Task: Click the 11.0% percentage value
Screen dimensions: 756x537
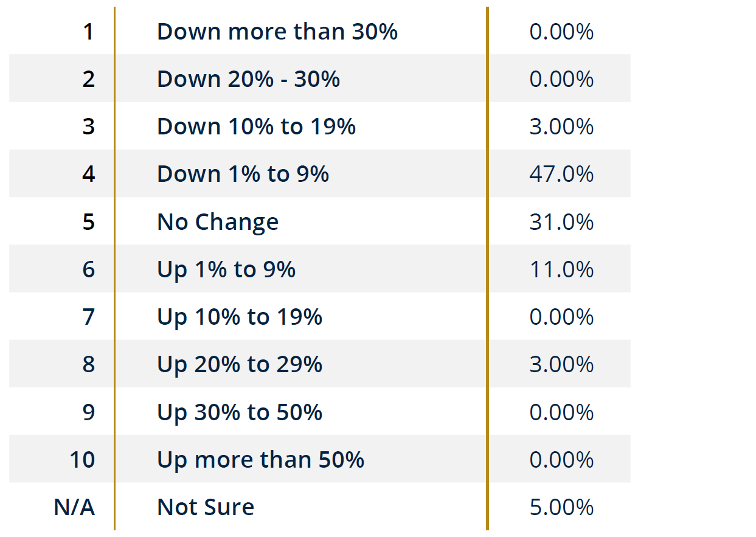Action: 561,269
